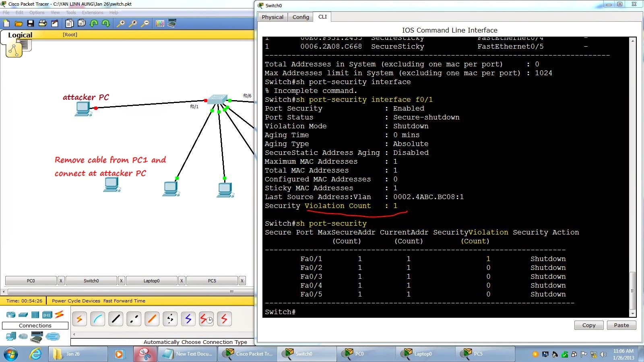644x362 pixels.
Task: Select the Console cable connection
Action: pyautogui.click(x=97, y=319)
